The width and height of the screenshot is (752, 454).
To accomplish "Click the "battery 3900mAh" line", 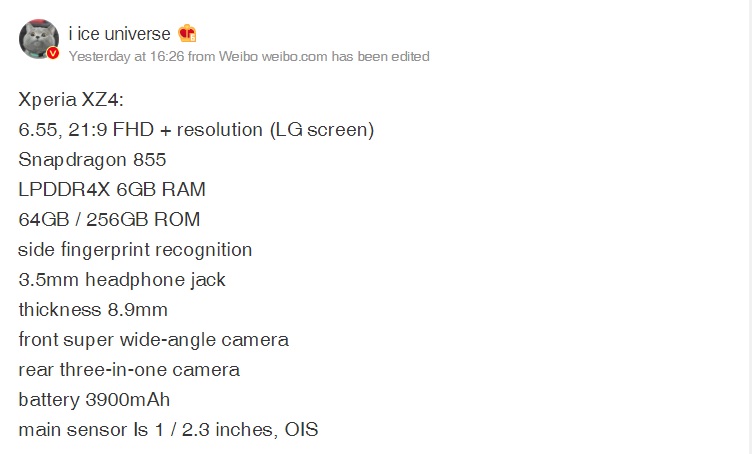I will [x=94, y=400].
